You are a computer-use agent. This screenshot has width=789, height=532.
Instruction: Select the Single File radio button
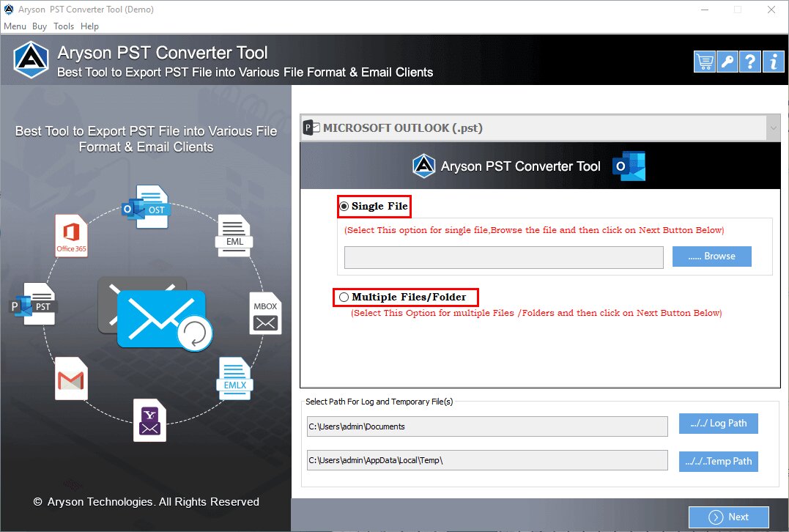click(344, 207)
